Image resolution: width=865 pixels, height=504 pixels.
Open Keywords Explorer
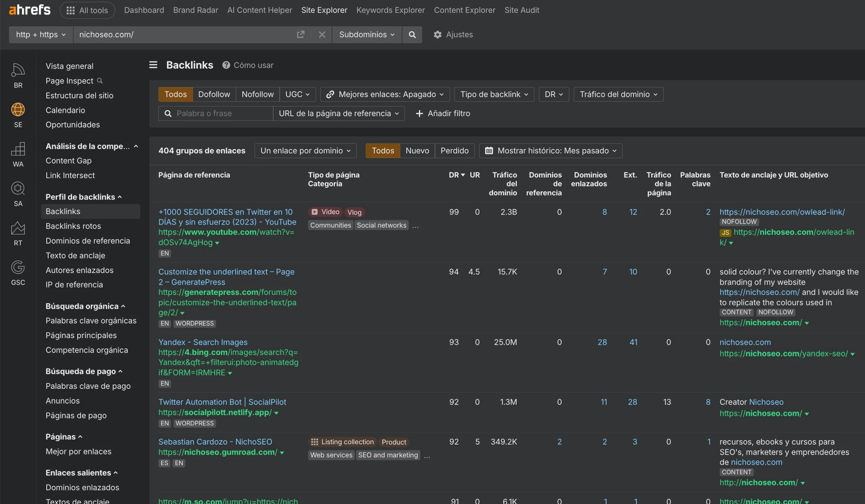pos(390,10)
